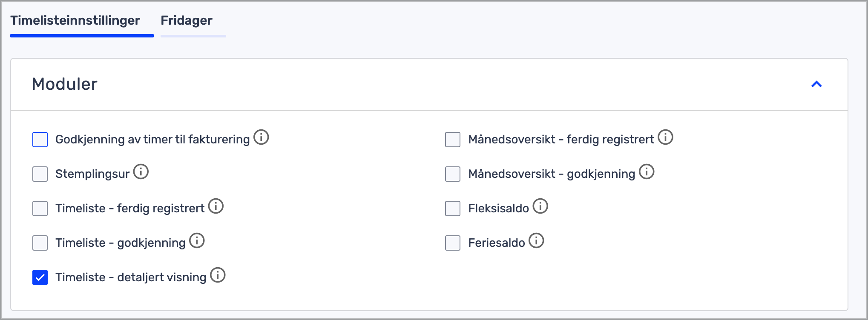Check the Feriesaldo checkbox
Viewport: 868px width, 320px height.
point(453,243)
